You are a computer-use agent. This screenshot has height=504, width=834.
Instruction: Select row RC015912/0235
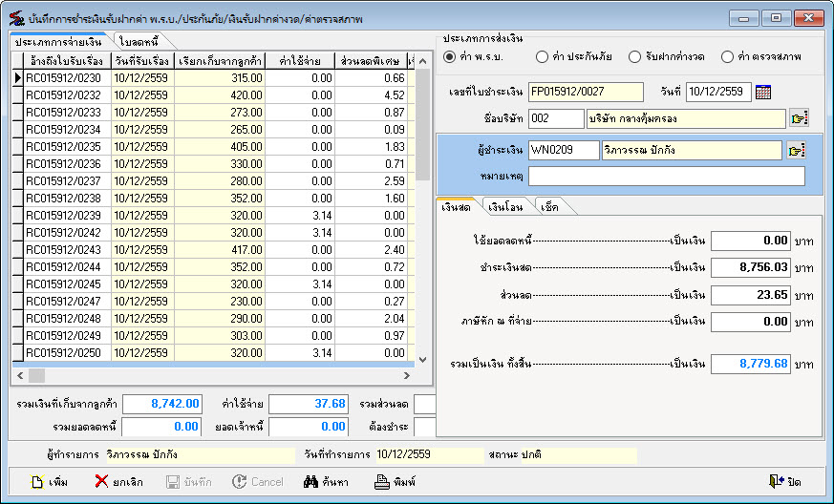[x=215, y=147]
